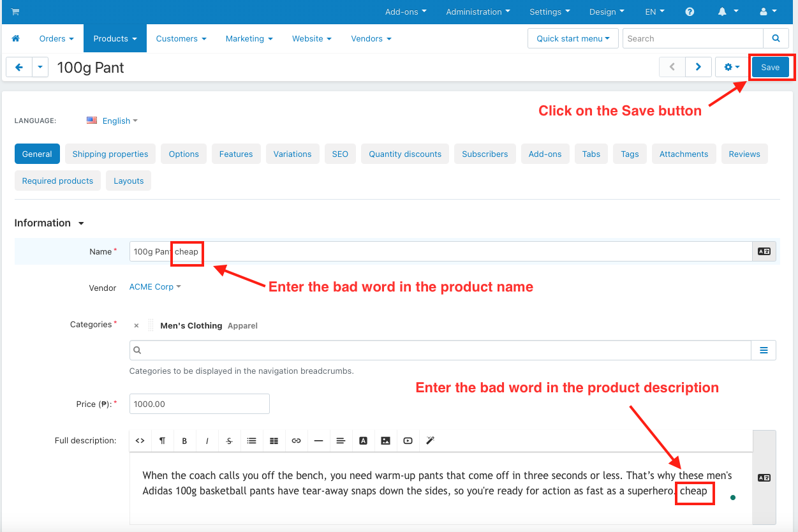
Task: Click the magic wand editor tool
Action: click(430, 441)
